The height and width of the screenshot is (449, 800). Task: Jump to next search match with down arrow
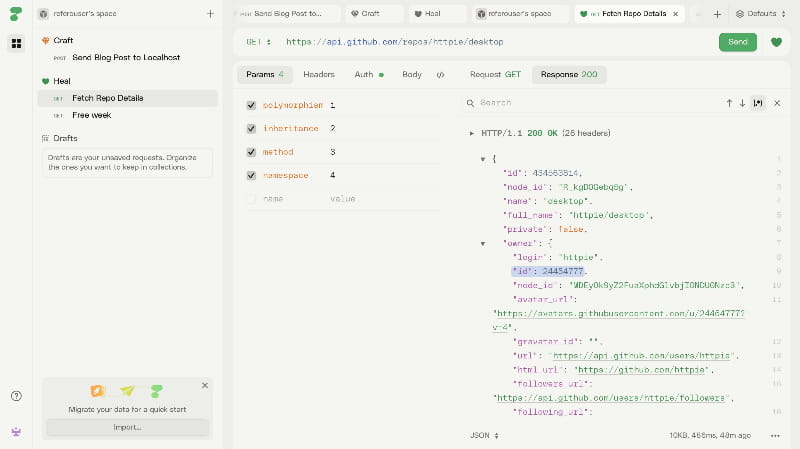coord(742,103)
